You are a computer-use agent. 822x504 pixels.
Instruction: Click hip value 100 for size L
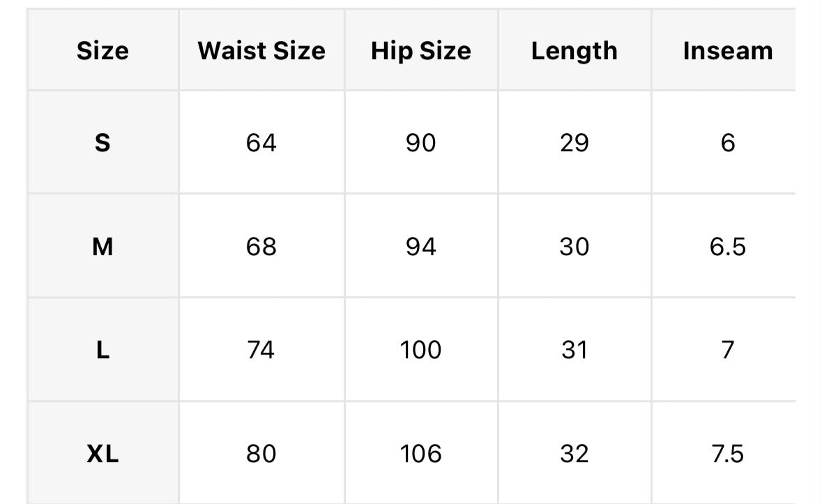coord(421,349)
